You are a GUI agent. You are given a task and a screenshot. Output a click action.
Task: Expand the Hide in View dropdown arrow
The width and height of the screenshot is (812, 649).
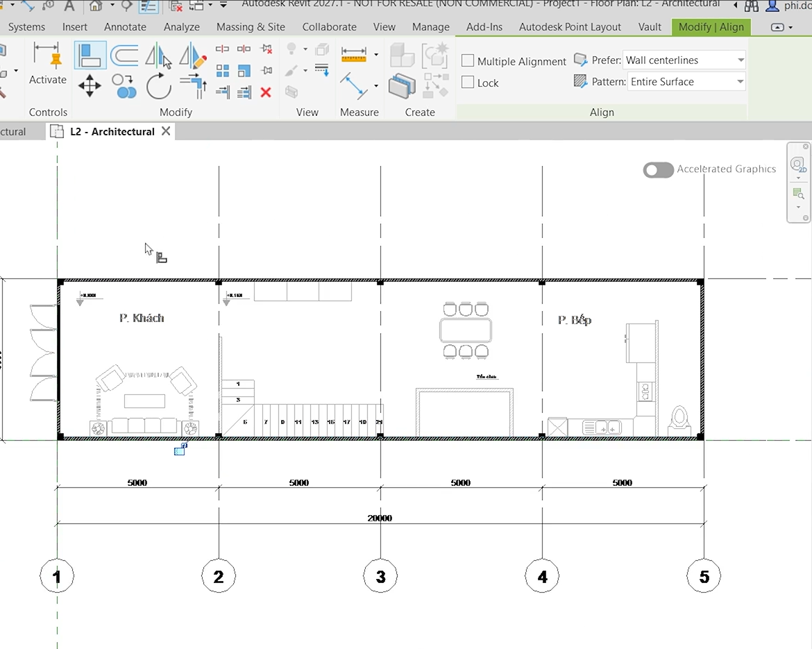(x=305, y=49)
